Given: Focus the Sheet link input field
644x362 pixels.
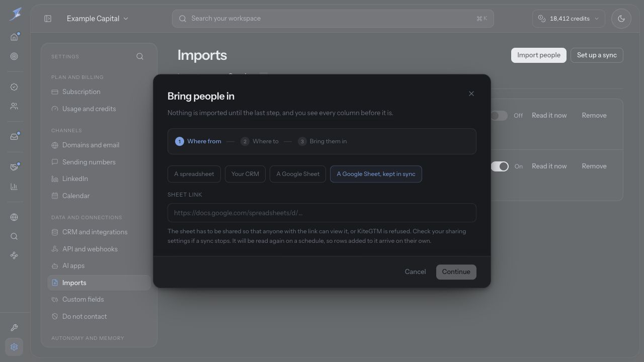Looking at the screenshot, I should coord(322,213).
